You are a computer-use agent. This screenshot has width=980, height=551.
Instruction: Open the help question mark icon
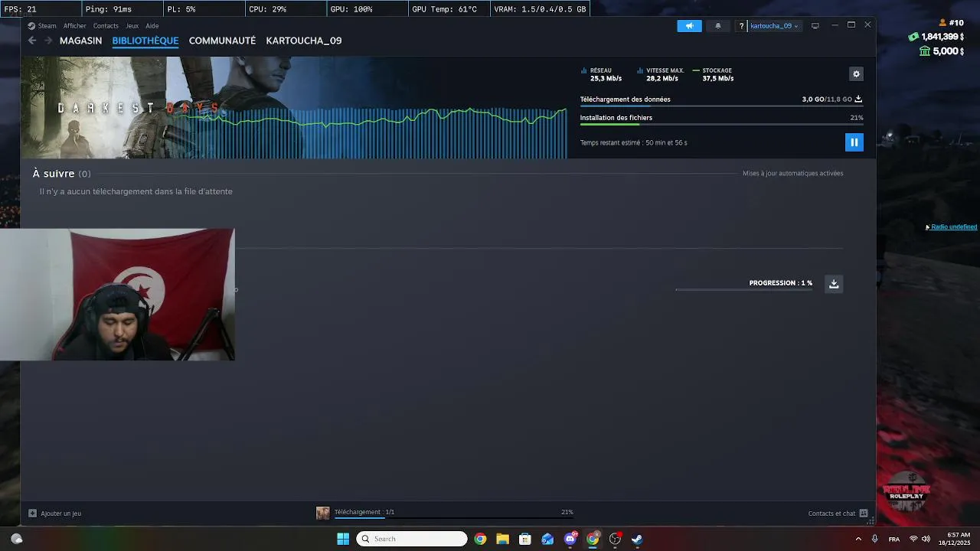click(741, 26)
